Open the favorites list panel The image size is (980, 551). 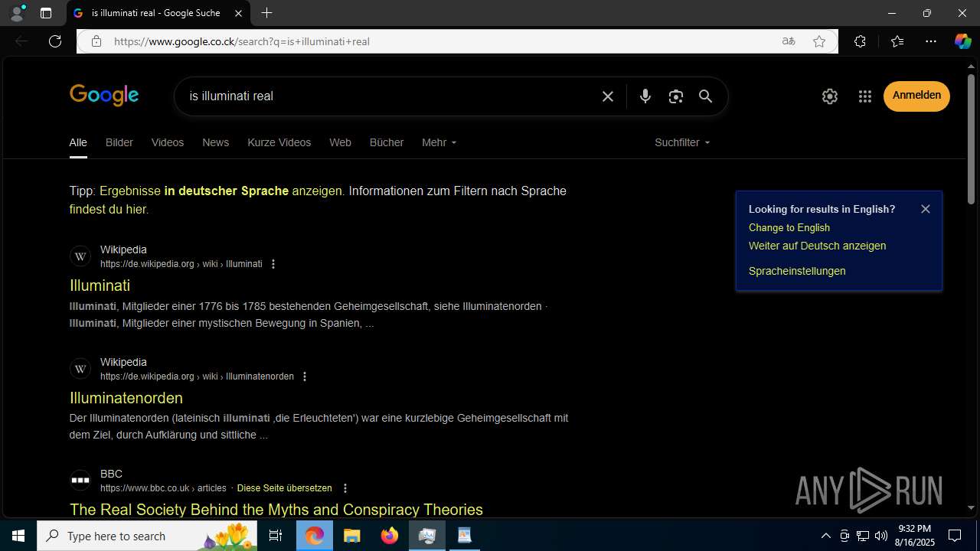coord(897,41)
